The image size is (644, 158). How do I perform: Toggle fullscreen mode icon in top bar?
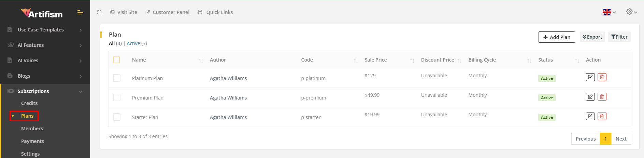pos(99,12)
